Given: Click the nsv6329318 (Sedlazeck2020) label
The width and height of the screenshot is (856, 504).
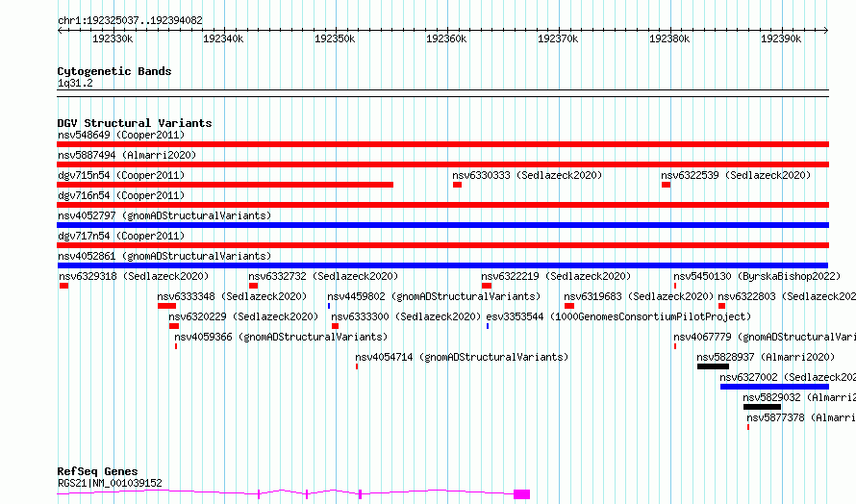Looking at the screenshot, I should pos(134,276).
